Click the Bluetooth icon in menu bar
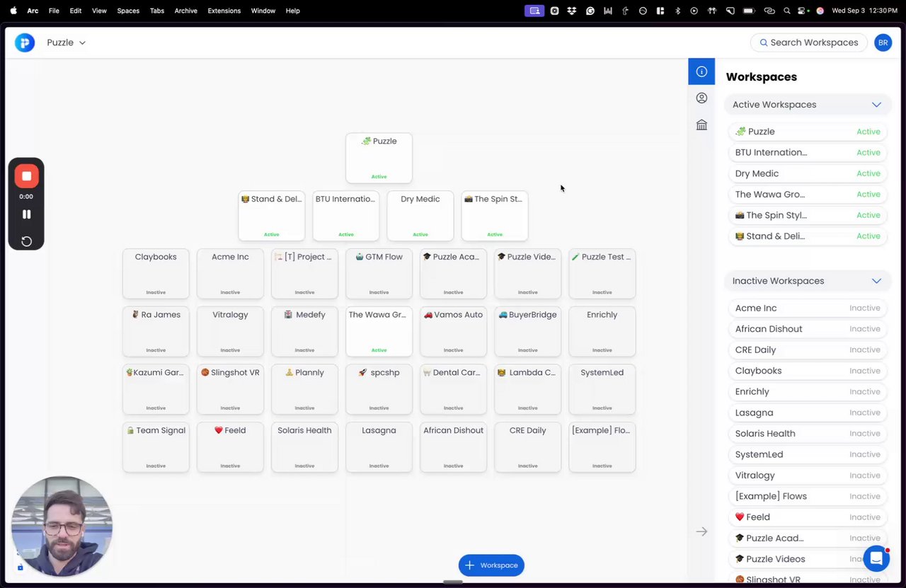Viewport: 906px width, 588px height. [x=677, y=11]
